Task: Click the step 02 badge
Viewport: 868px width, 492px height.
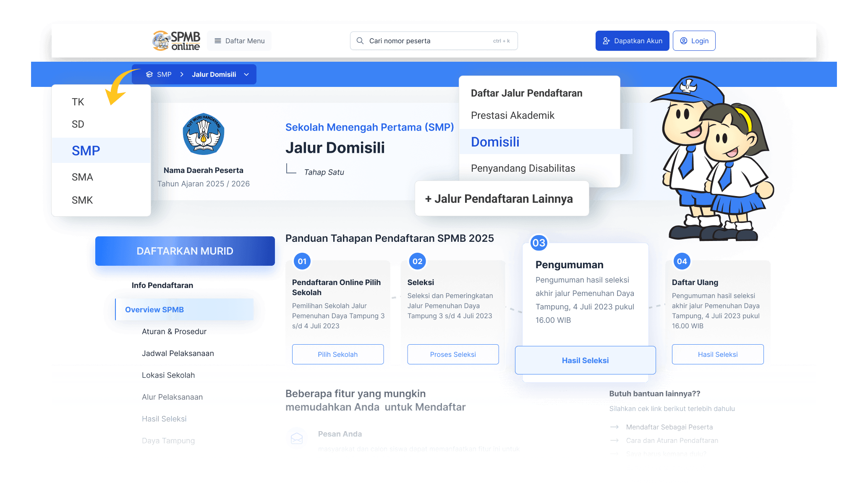Action: click(417, 261)
